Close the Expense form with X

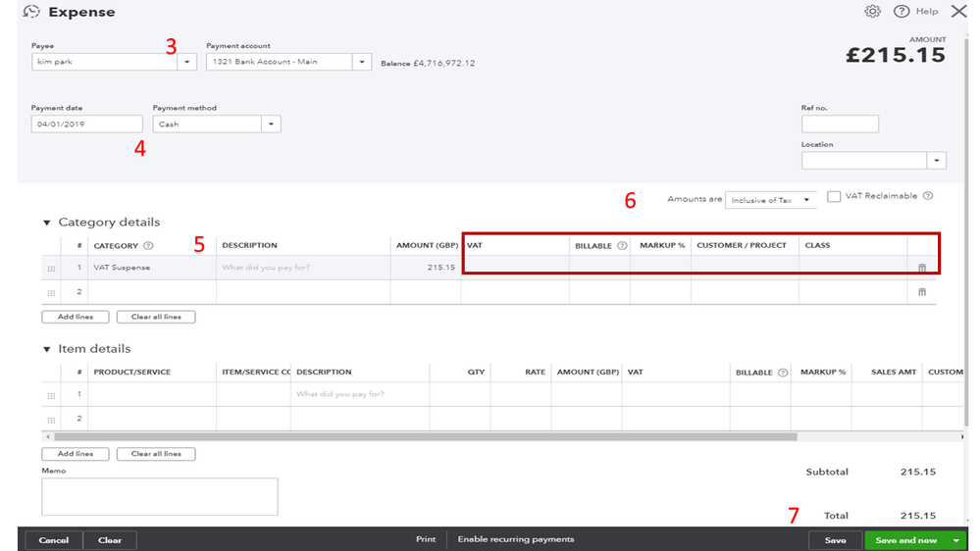click(958, 11)
